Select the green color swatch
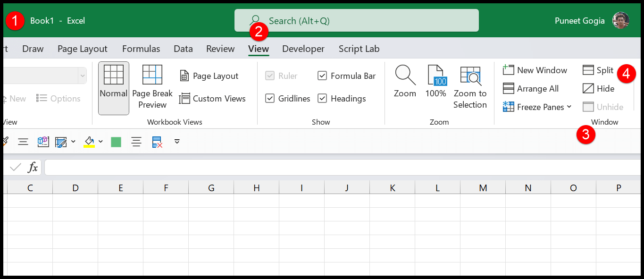 click(x=116, y=142)
